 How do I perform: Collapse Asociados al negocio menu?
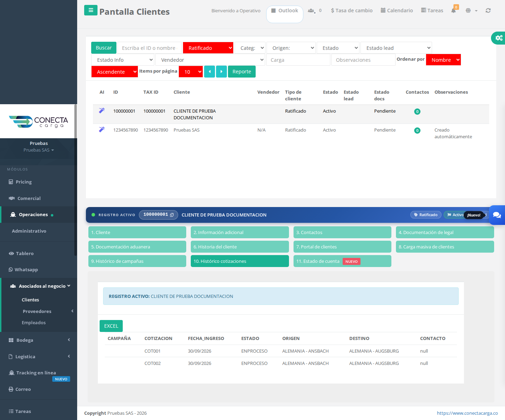39,286
